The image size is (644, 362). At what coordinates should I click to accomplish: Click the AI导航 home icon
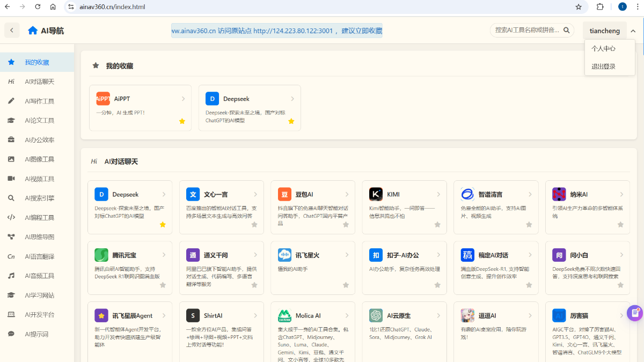click(x=33, y=31)
